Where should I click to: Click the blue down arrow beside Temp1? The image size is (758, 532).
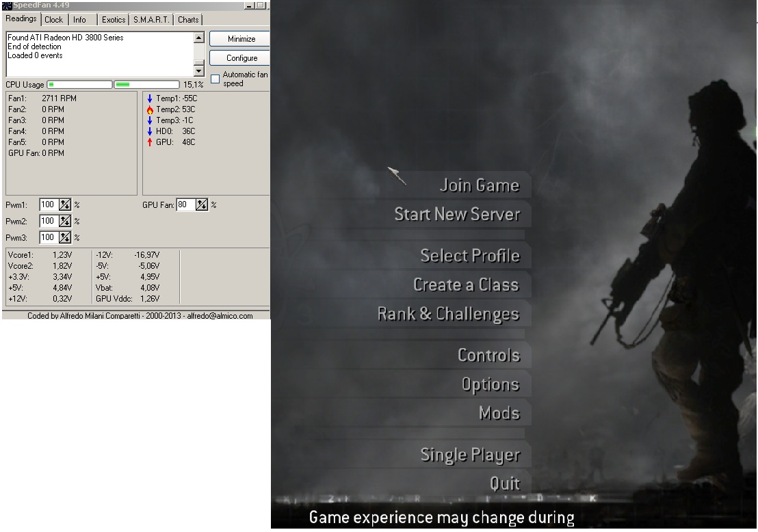[150, 98]
